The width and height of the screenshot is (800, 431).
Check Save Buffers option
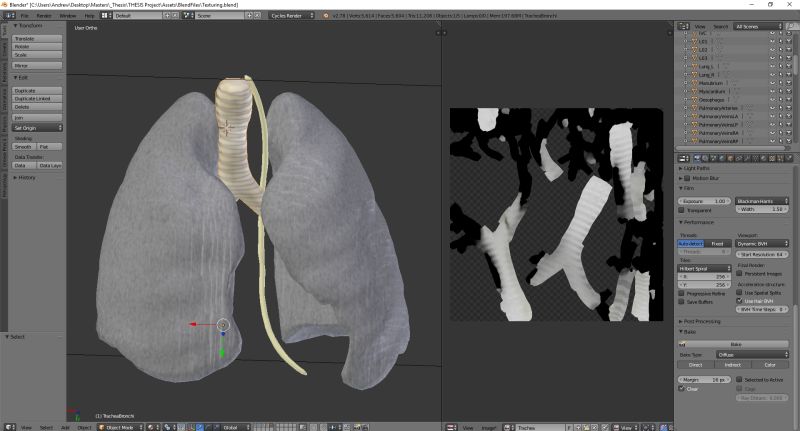click(681, 301)
